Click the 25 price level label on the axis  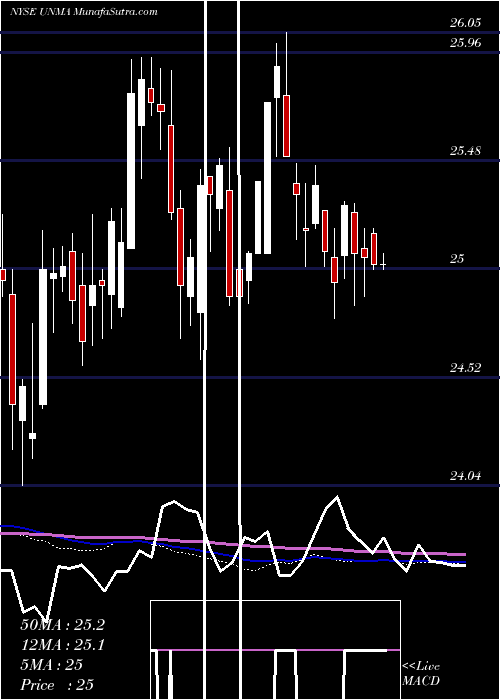[x=457, y=259]
